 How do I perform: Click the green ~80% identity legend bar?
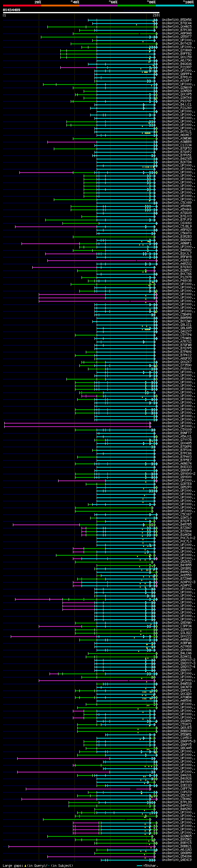pyautogui.click(x=137, y=6)
